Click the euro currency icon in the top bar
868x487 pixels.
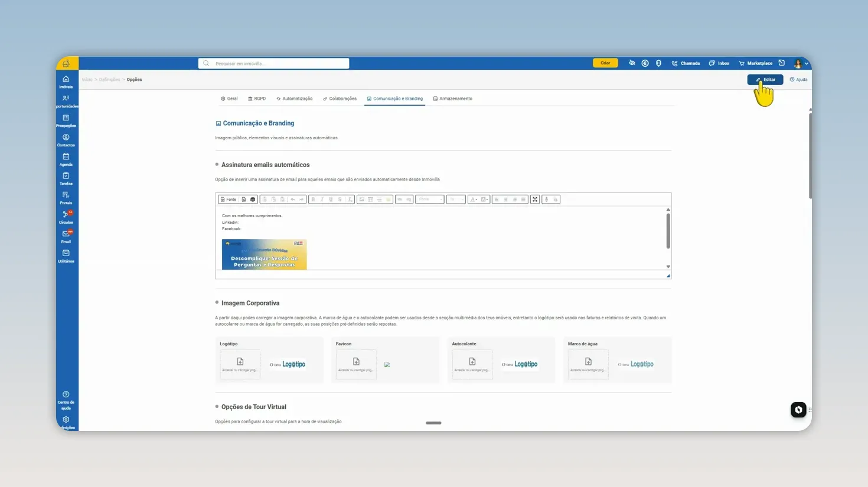pyautogui.click(x=645, y=63)
